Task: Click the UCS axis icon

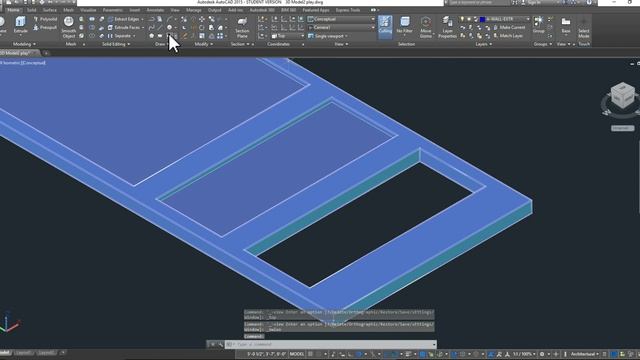Action: [10, 324]
